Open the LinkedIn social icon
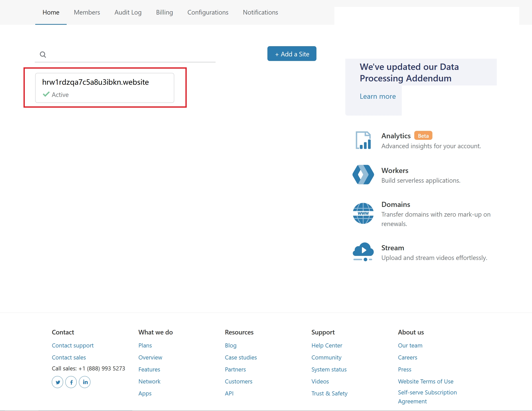 pos(85,382)
